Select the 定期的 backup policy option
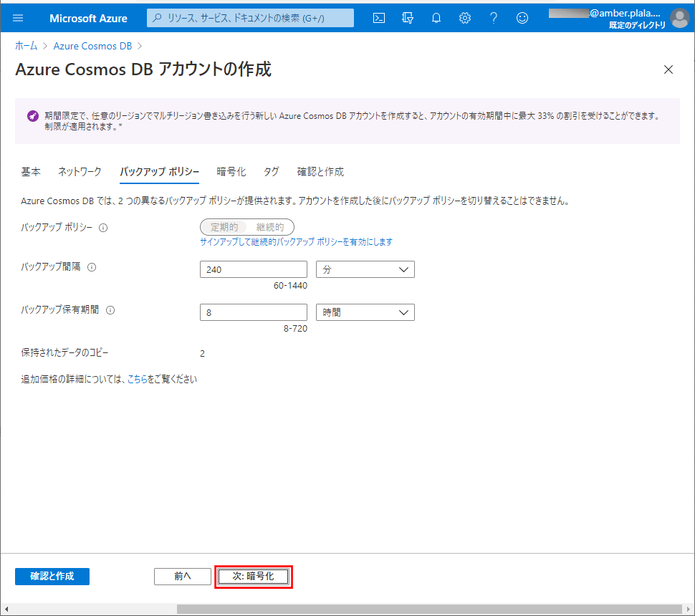 (224, 227)
